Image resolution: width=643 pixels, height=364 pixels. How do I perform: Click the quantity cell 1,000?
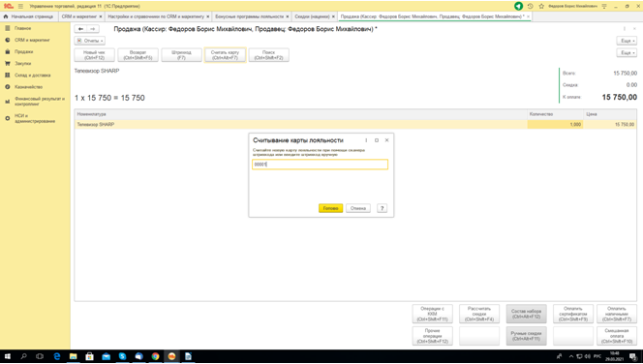pyautogui.click(x=555, y=124)
